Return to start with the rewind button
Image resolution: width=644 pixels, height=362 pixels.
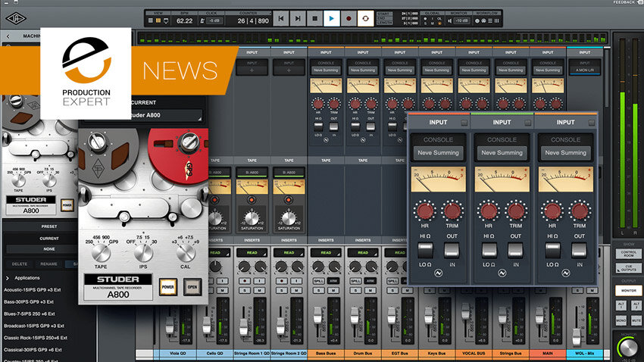281,18
